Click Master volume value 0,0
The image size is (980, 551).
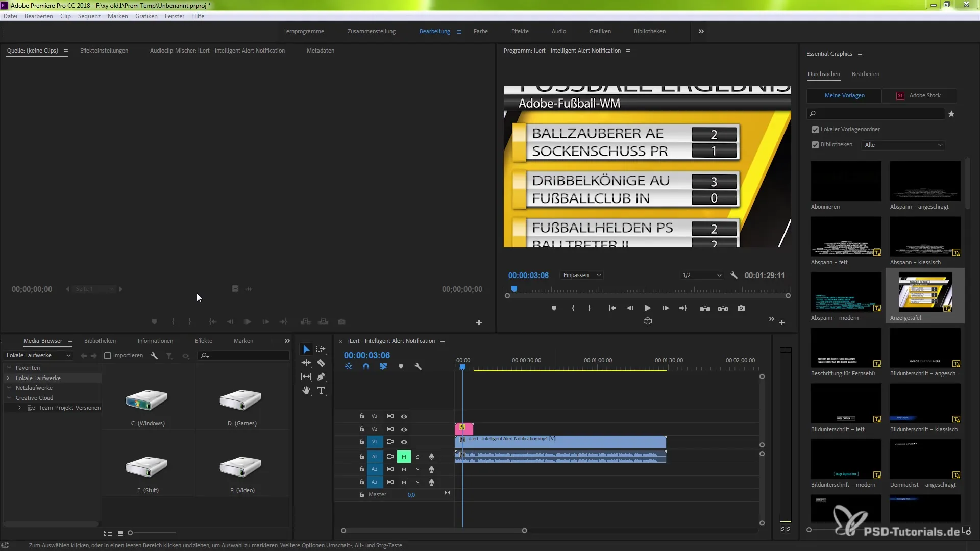click(411, 495)
